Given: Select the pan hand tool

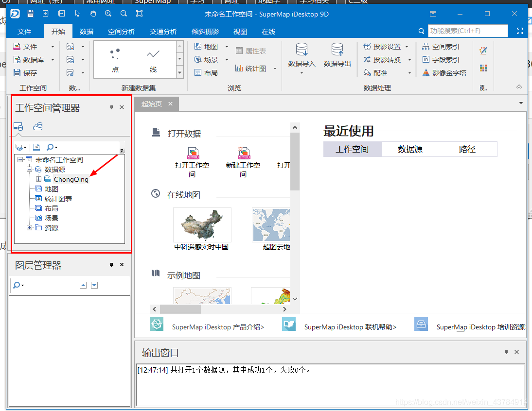Looking at the screenshot, I should [x=92, y=14].
